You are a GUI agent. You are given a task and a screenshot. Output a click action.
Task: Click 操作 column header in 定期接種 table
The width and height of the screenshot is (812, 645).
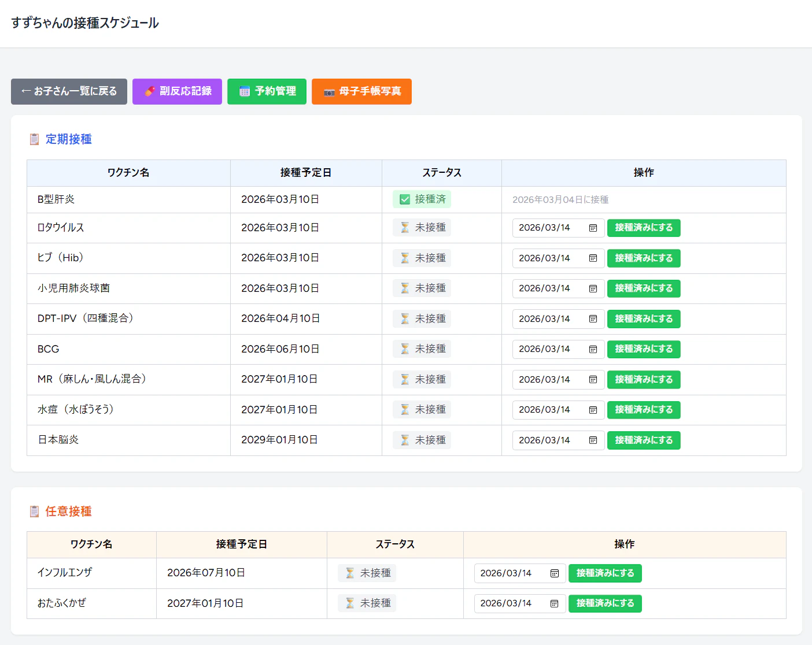tap(644, 173)
